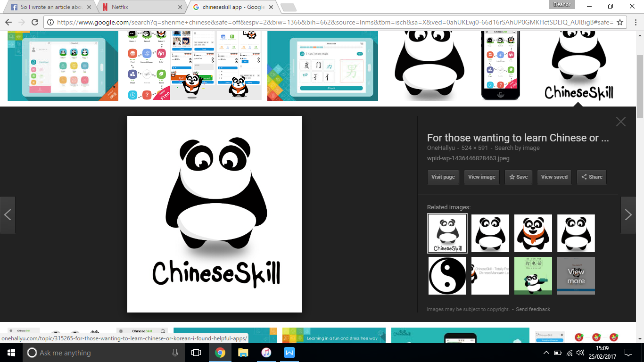Check the battery status icon
This screenshot has width=644, height=362.
tap(558, 353)
